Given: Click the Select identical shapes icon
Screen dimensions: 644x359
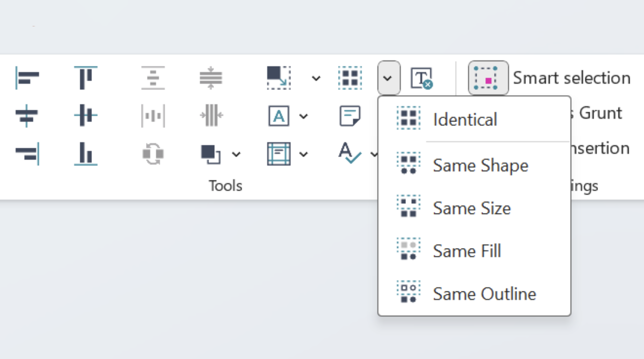Looking at the screenshot, I should coord(350,78).
